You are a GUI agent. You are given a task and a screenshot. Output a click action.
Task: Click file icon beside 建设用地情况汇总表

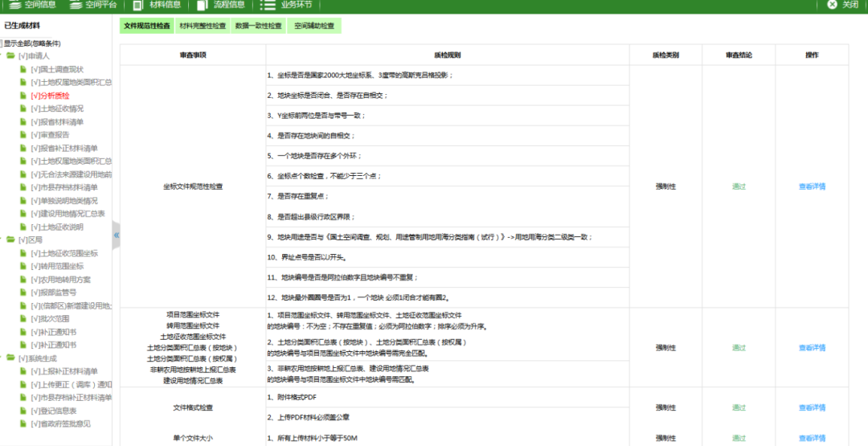23,213
